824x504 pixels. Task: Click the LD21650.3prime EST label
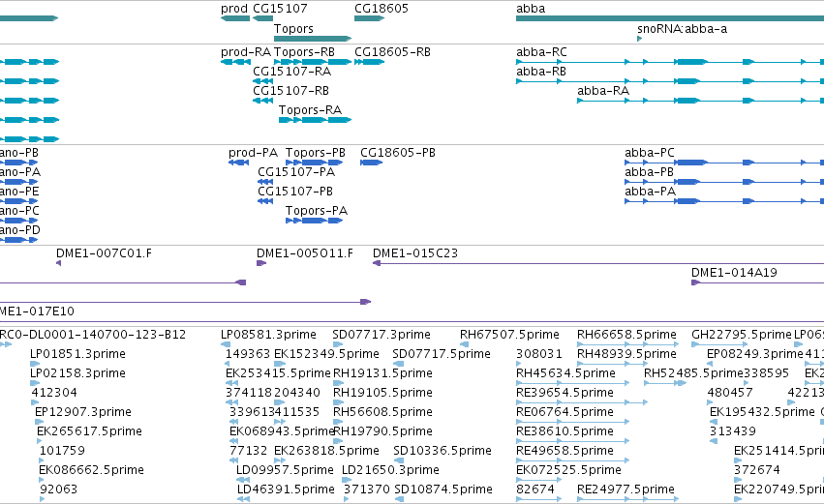(390, 471)
